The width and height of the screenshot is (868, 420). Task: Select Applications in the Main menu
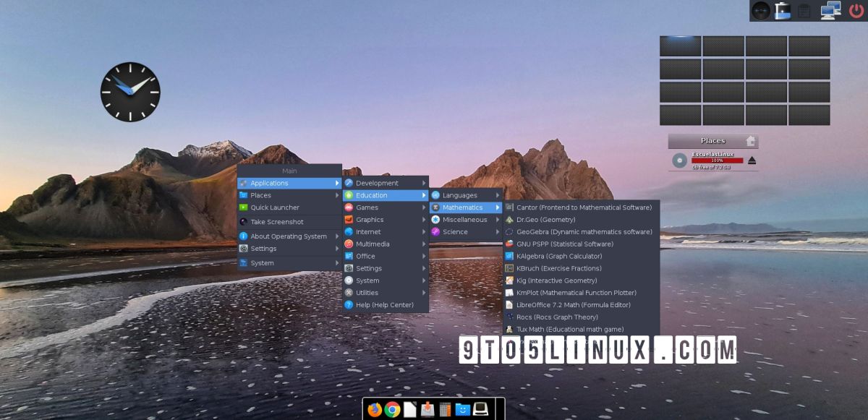pos(289,183)
